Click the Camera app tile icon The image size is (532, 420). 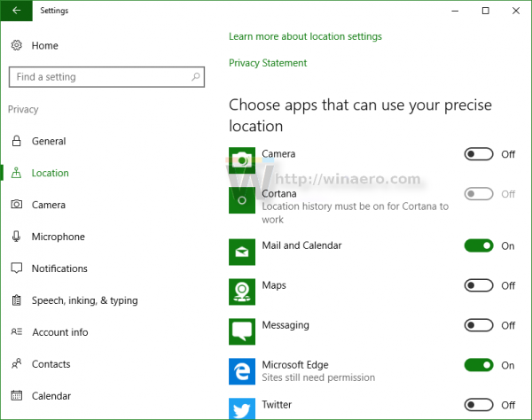click(242, 160)
